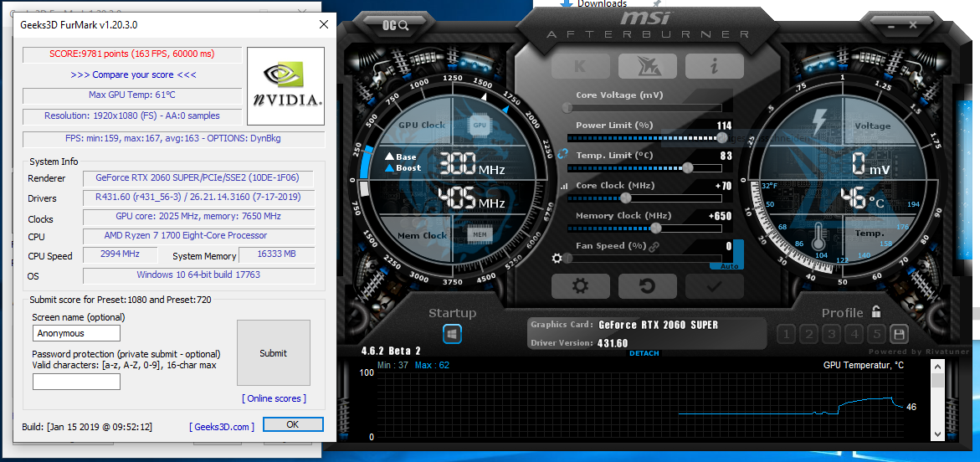Click the Submit score button
This screenshot has height=462, width=980.
[x=273, y=353]
